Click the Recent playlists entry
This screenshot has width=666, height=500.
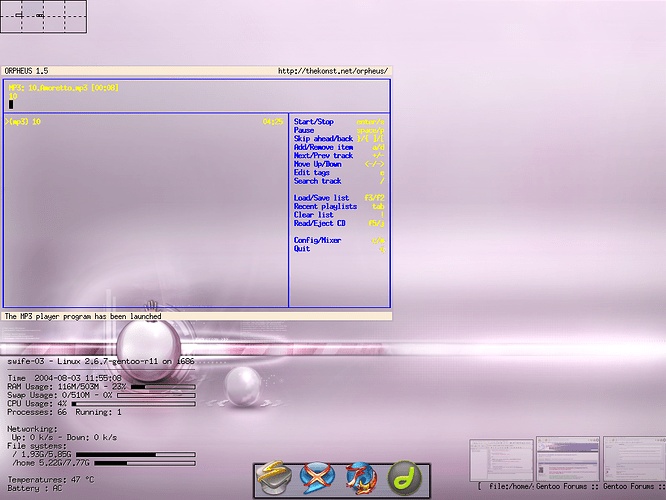pos(325,206)
